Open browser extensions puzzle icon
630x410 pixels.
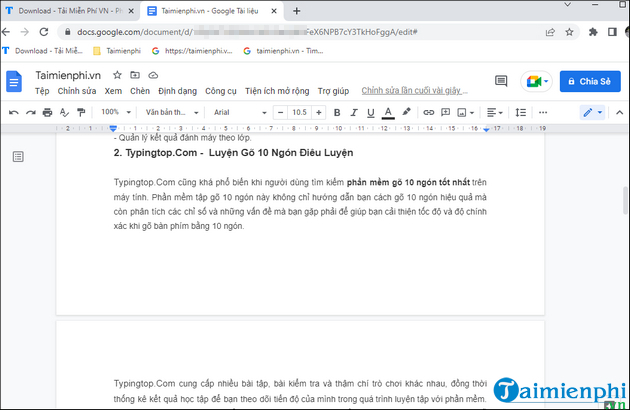point(593,32)
